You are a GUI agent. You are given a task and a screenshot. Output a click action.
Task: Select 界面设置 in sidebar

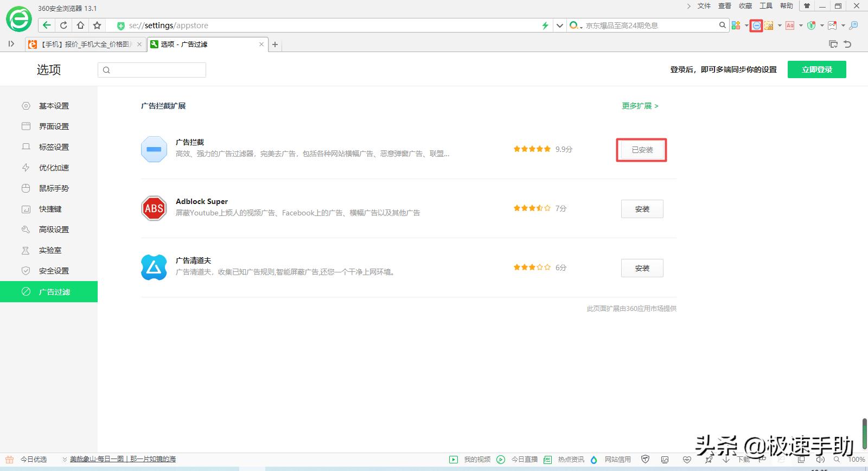click(49, 126)
